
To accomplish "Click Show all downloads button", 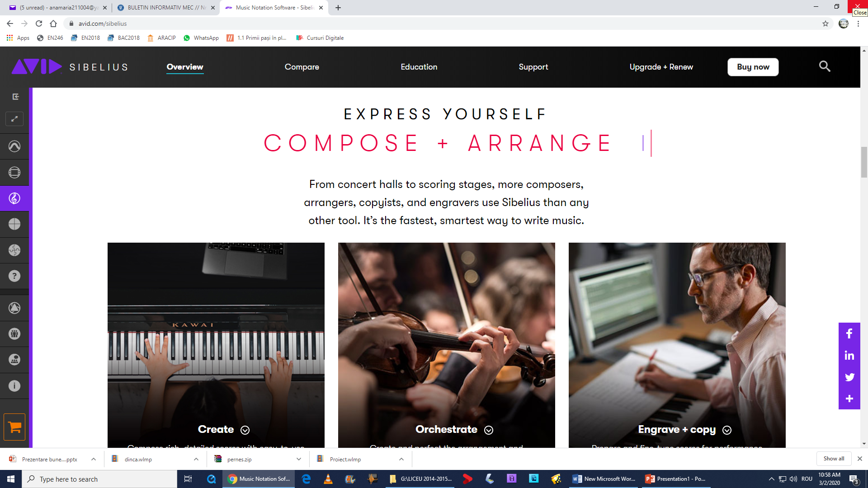I will coord(834,459).
